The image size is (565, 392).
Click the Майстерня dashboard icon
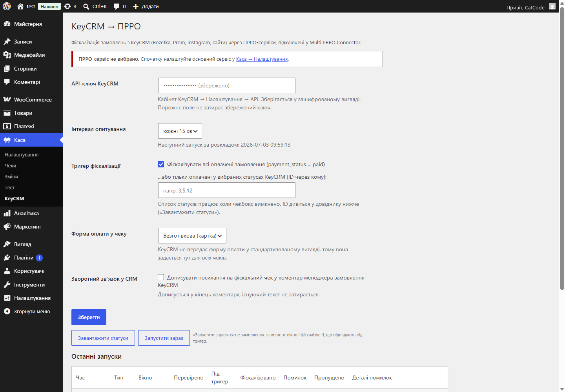point(7,24)
